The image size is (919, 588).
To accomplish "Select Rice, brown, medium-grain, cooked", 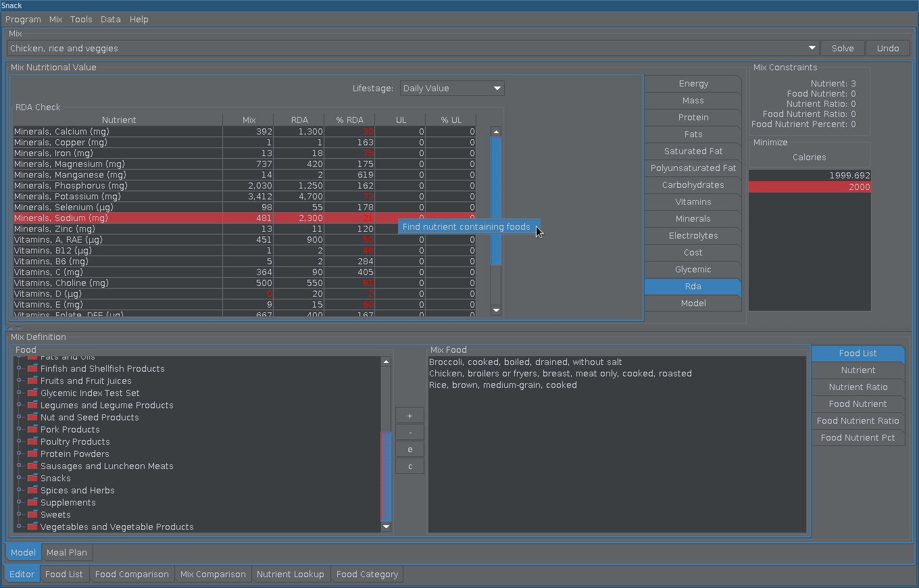I will 503,385.
